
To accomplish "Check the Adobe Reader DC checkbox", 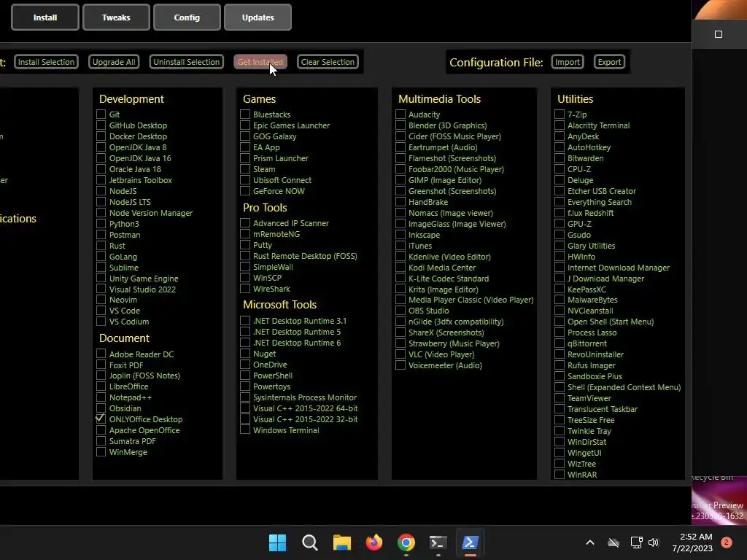I will click(x=101, y=354).
